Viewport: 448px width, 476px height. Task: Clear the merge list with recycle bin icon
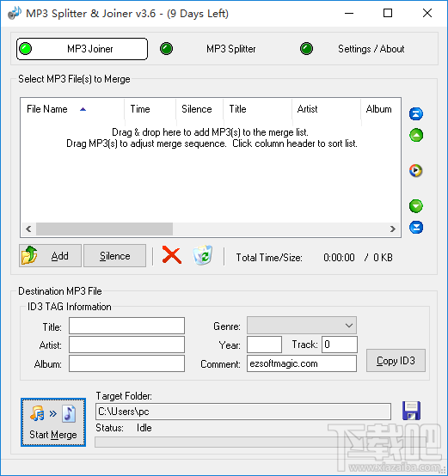coord(203,255)
